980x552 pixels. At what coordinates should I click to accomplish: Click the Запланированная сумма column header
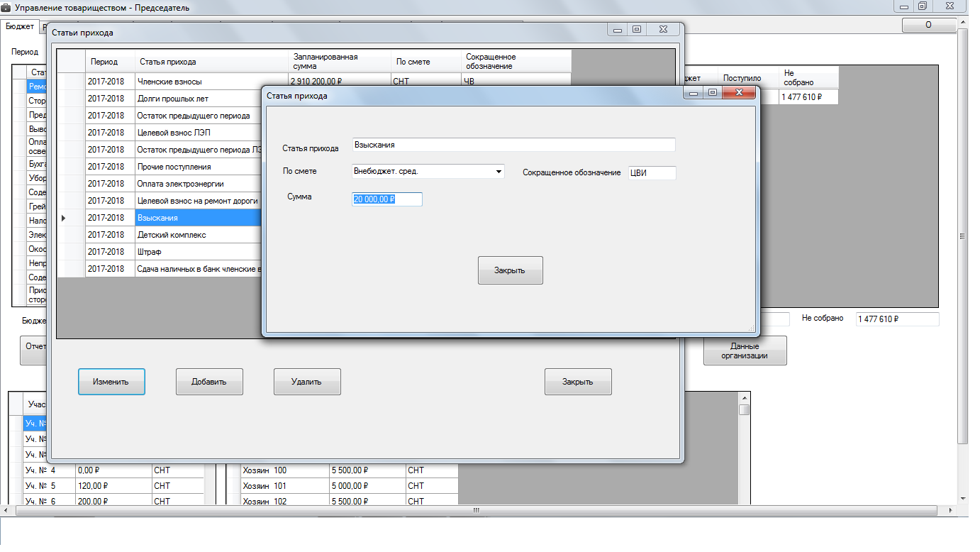[x=339, y=61]
